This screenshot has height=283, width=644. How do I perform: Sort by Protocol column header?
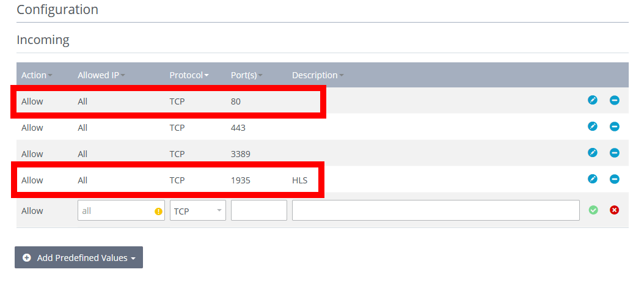pyautogui.click(x=189, y=75)
